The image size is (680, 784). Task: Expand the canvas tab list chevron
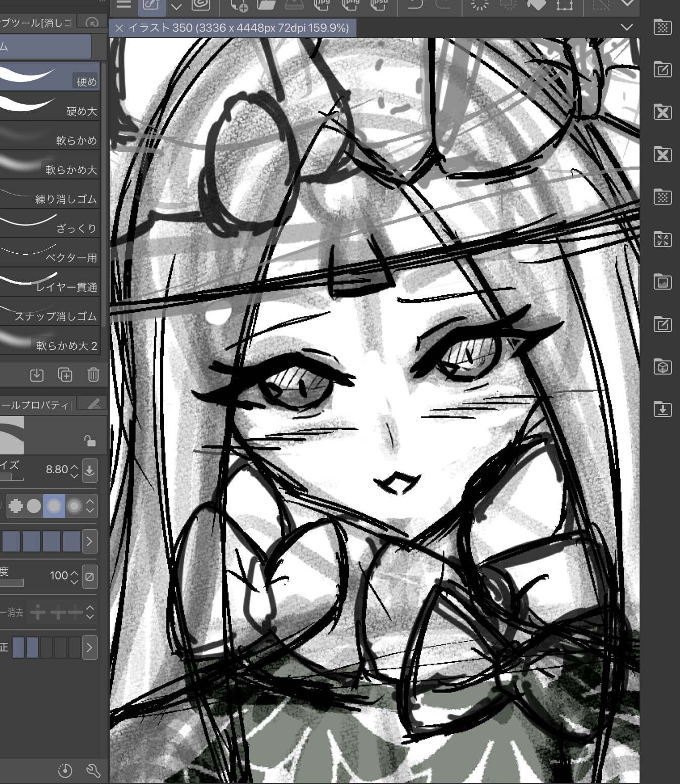click(x=626, y=27)
